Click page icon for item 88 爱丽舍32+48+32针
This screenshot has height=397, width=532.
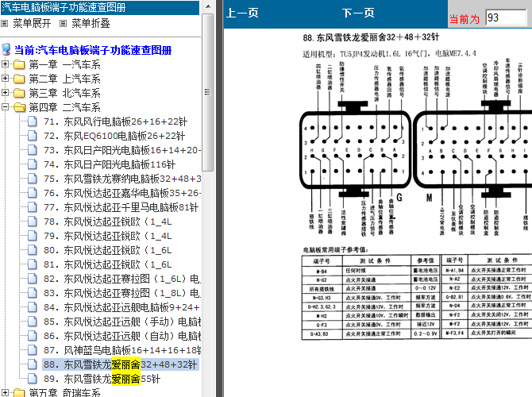coord(33,364)
